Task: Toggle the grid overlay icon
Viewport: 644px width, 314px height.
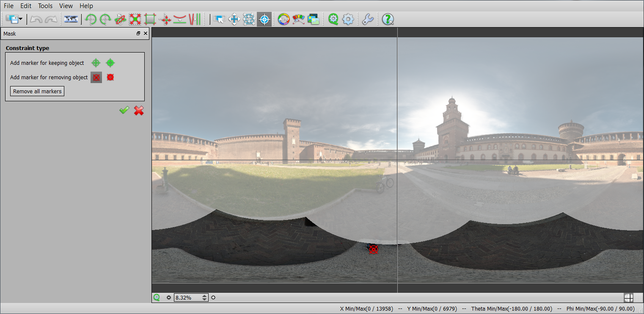Action: (638, 297)
